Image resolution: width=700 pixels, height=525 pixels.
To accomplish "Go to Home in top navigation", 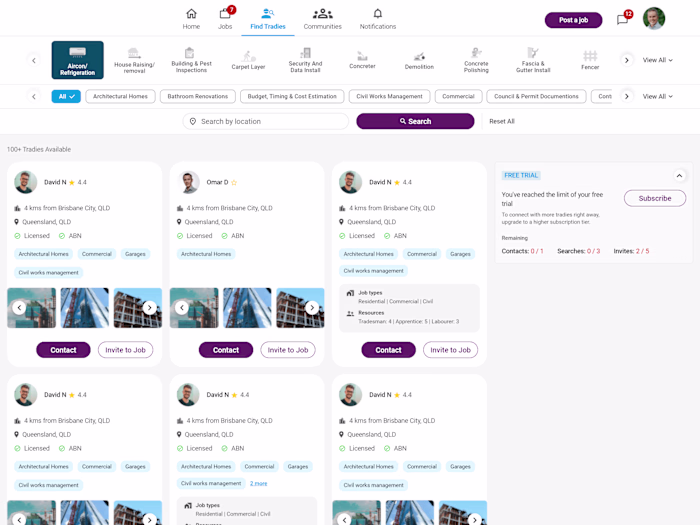I will [x=191, y=19].
